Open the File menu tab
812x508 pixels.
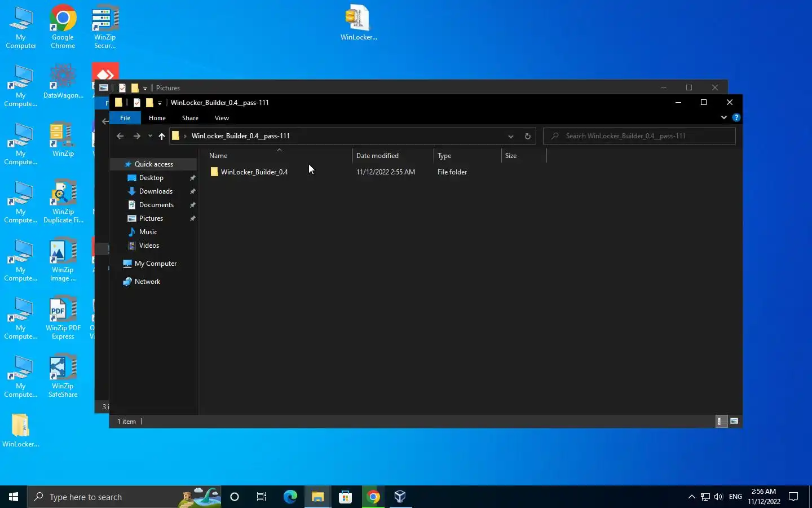tap(125, 118)
